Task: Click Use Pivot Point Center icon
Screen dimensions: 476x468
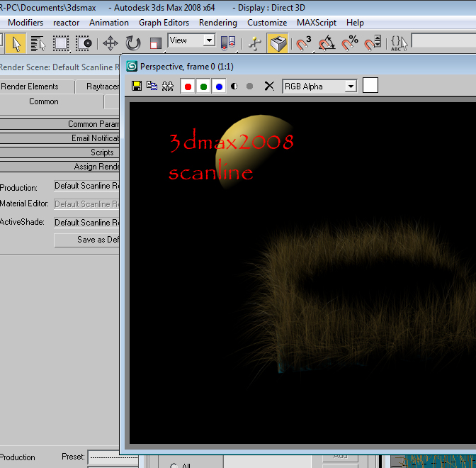Action: (x=228, y=43)
